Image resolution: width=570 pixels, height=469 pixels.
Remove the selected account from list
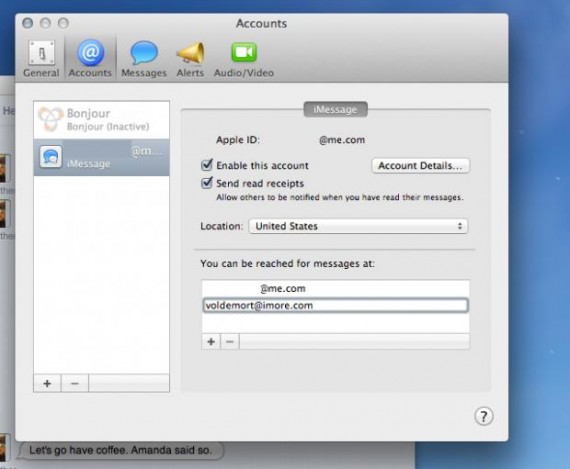coord(75,384)
